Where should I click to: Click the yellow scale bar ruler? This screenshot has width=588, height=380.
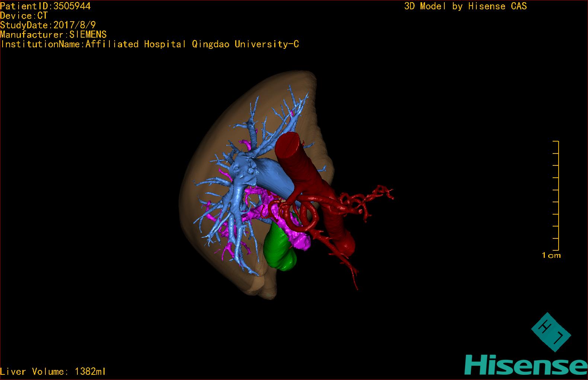pyautogui.click(x=558, y=196)
